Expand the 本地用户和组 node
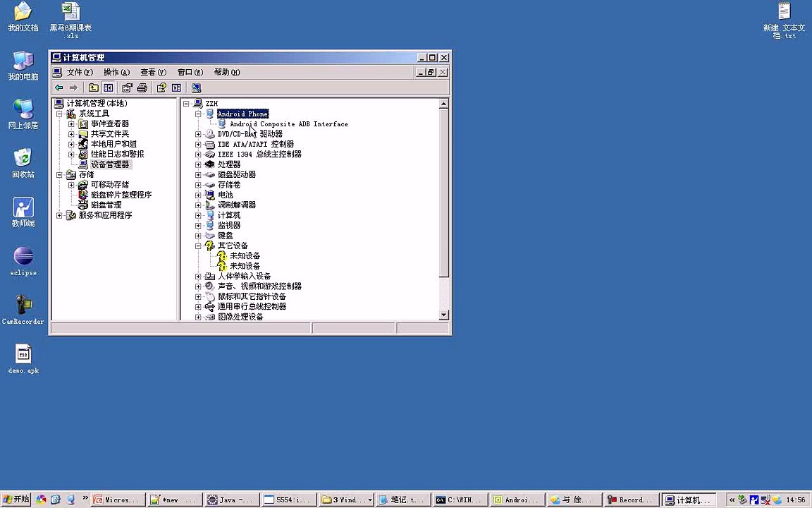Image resolution: width=812 pixels, height=508 pixels. (x=71, y=144)
